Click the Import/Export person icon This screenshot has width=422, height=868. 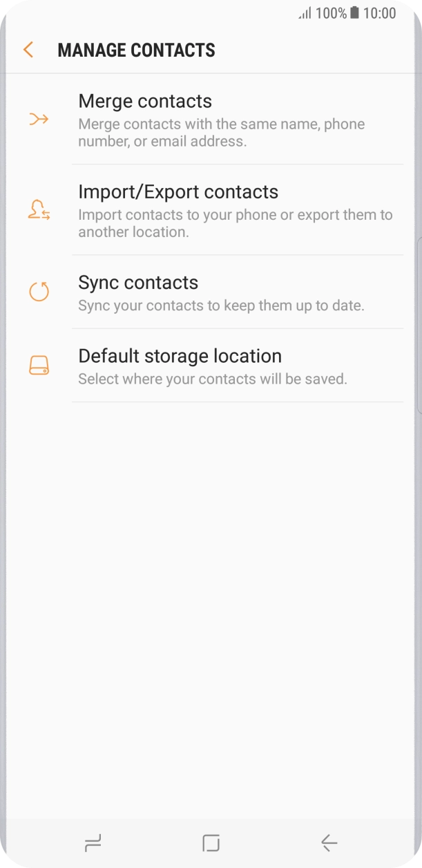[39, 210]
